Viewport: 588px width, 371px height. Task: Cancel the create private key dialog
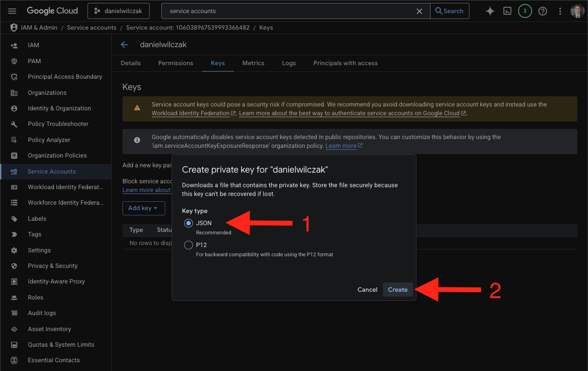point(367,289)
